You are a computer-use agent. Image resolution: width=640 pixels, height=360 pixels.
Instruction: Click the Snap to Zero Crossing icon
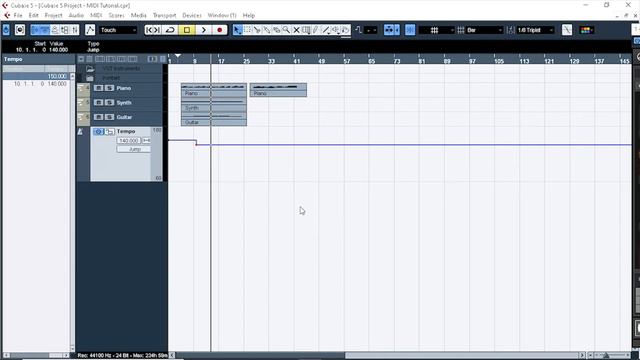567,30
